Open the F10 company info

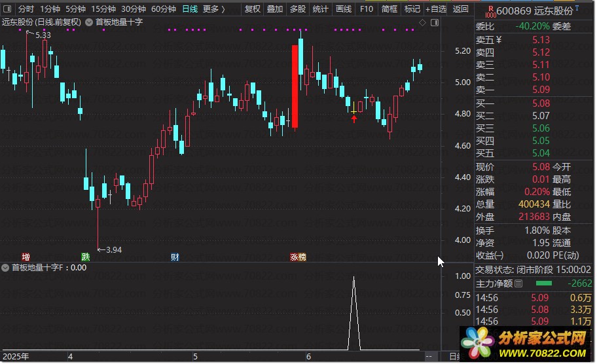pyautogui.click(x=367, y=9)
